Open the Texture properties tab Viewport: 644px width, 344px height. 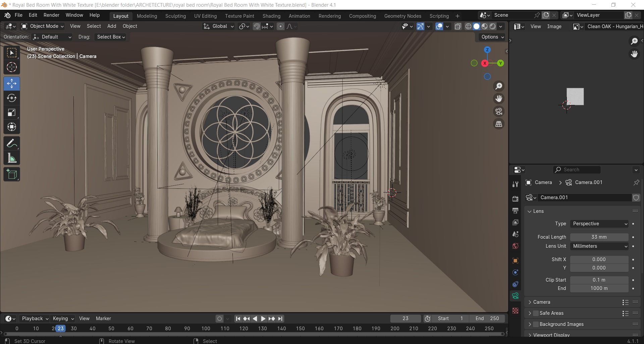[x=516, y=311]
